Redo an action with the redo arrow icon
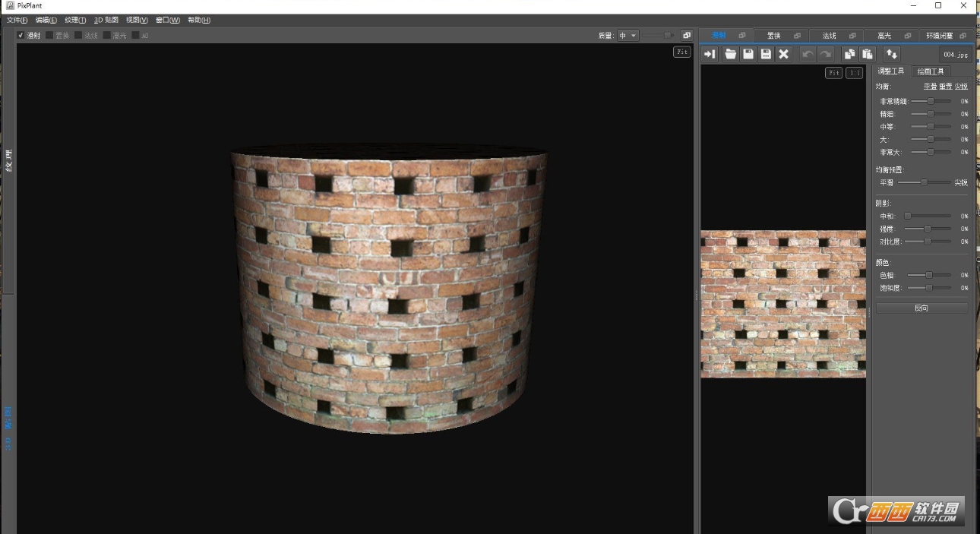 825,54
